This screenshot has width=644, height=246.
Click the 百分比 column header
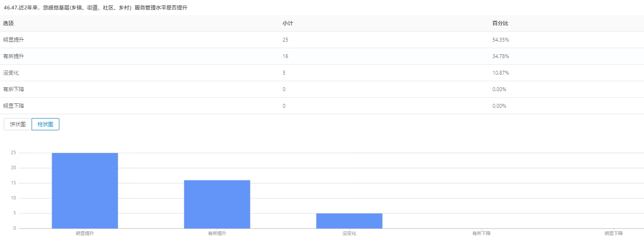(500, 23)
